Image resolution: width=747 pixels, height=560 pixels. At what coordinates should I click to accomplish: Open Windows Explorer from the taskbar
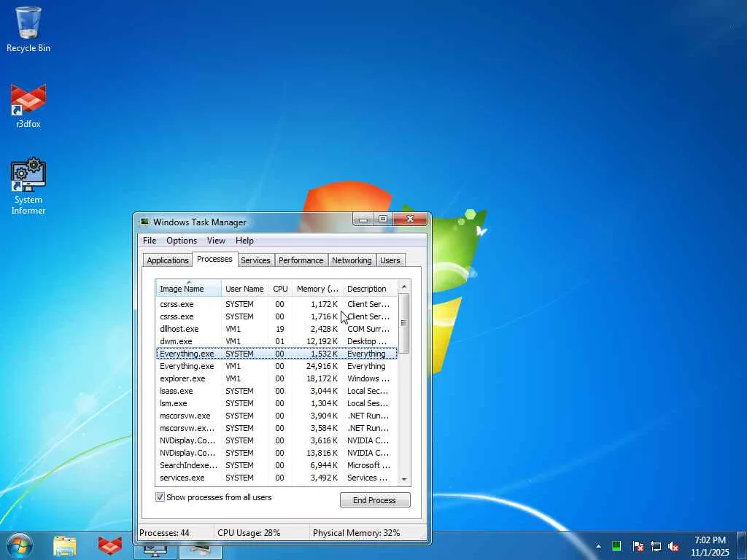(x=65, y=545)
